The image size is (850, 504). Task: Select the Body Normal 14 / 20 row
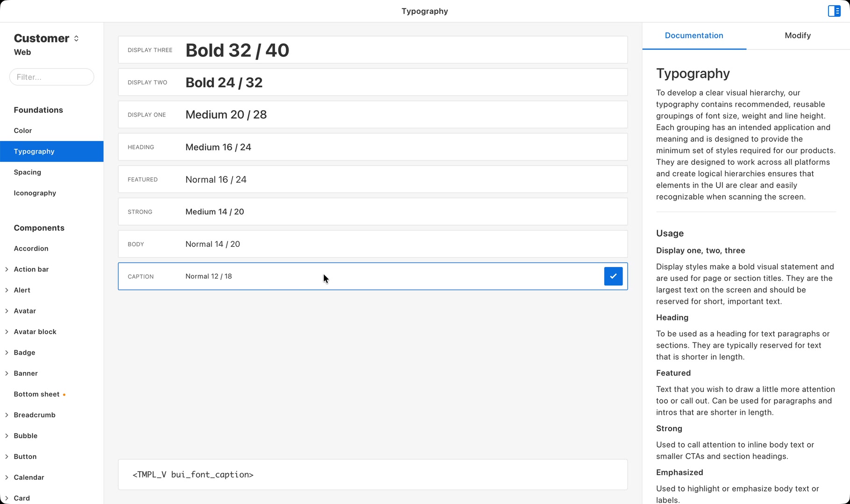coord(373,244)
